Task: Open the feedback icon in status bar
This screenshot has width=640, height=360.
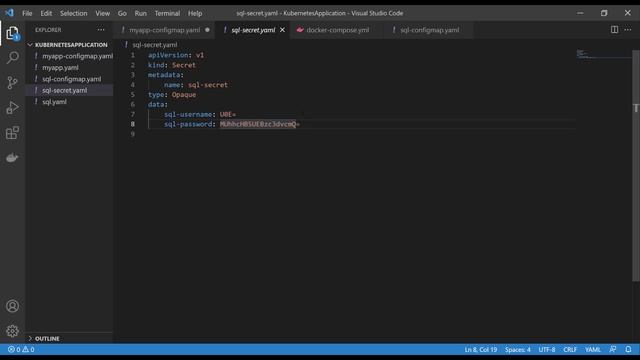Action: 613,349
